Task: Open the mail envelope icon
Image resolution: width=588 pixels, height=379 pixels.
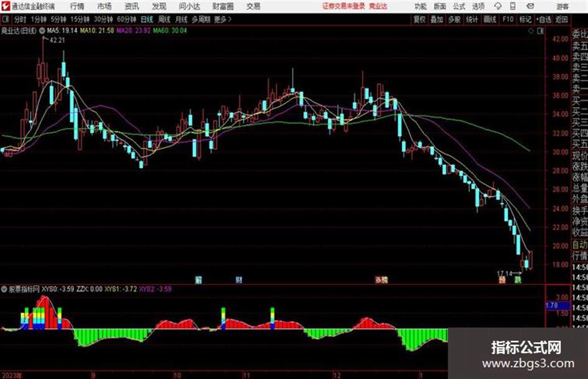Action: pyautogui.click(x=530, y=6)
